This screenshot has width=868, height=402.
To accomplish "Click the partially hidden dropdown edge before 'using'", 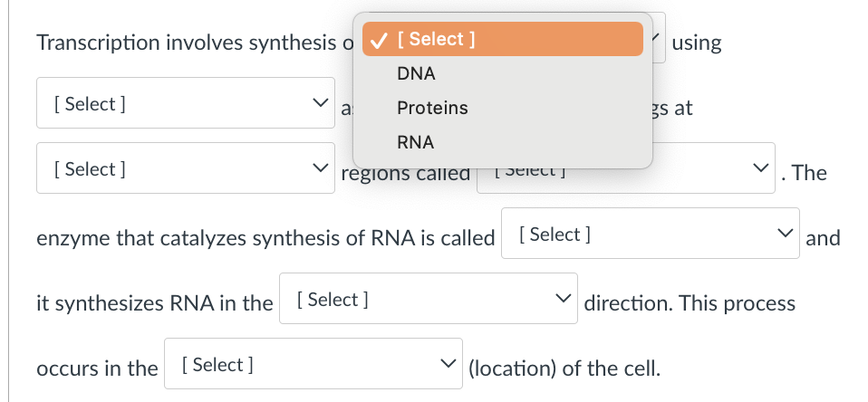I will [659, 38].
